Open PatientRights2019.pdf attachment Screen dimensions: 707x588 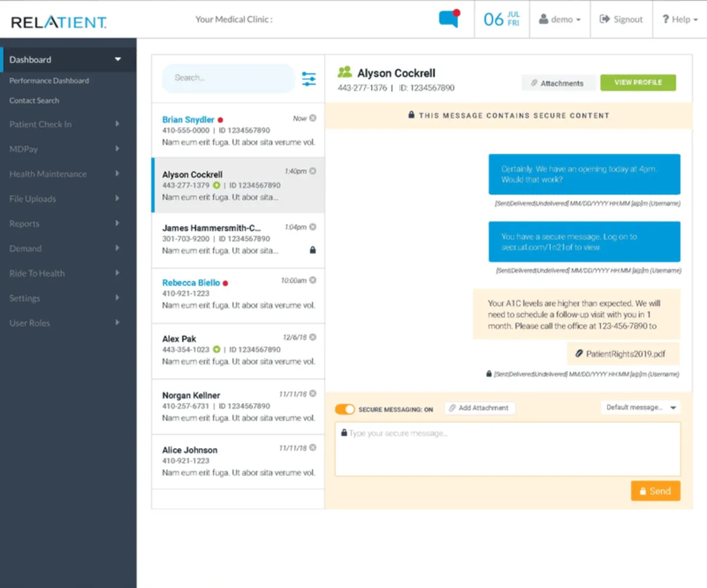[x=623, y=354]
